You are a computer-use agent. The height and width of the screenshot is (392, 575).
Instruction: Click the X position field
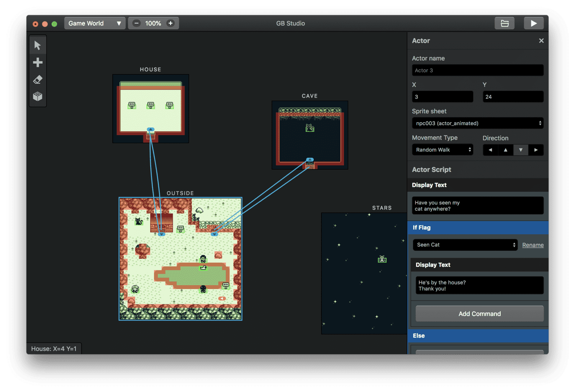(x=442, y=97)
